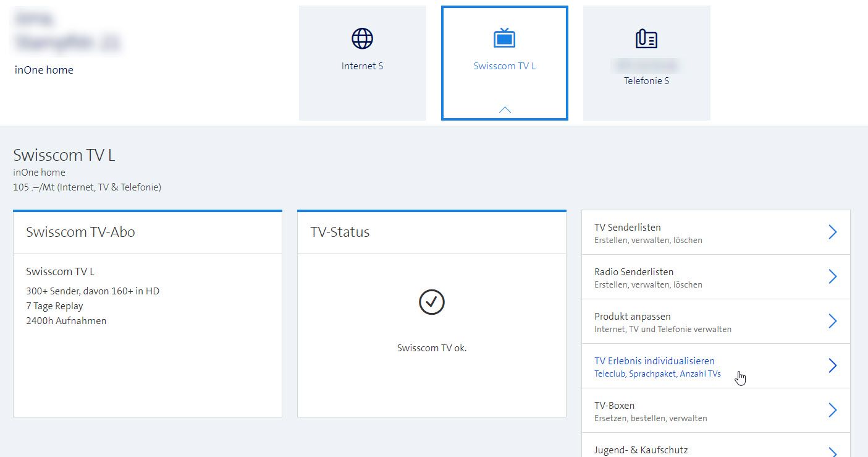Click arrow beside TV-Boxen entry

tap(832, 410)
